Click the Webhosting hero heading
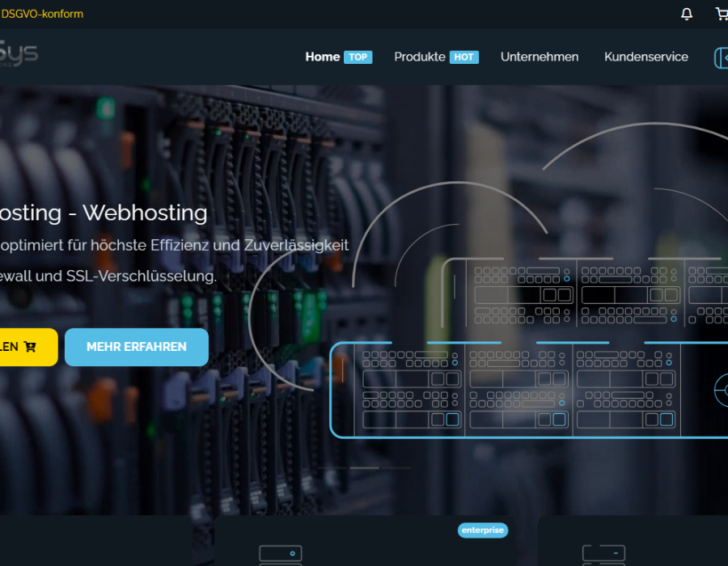The width and height of the screenshot is (728, 566). point(104,213)
